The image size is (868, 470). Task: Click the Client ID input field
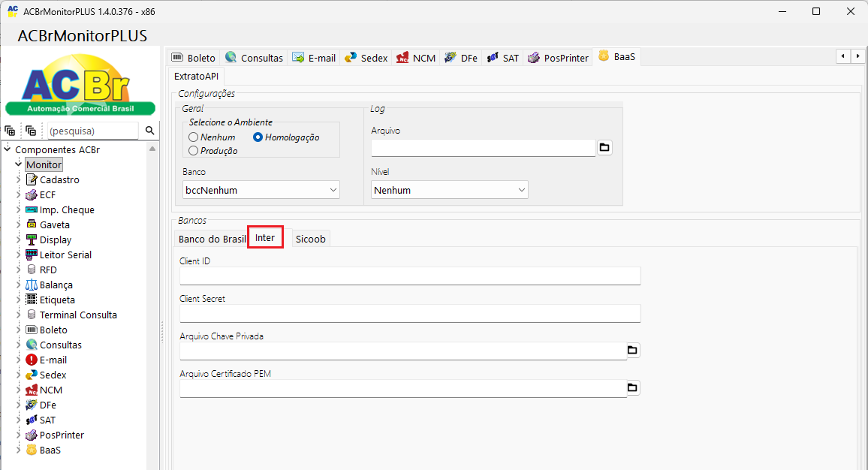(x=410, y=276)
